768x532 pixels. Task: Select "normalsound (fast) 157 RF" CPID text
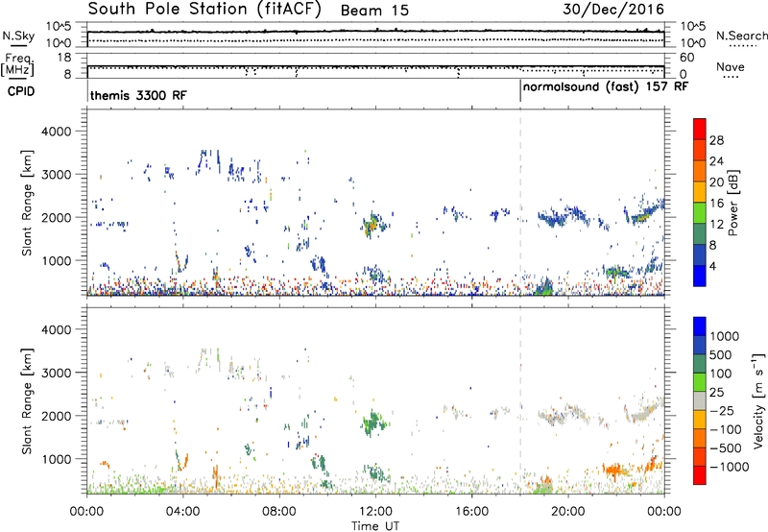click(x=606, y=86)
